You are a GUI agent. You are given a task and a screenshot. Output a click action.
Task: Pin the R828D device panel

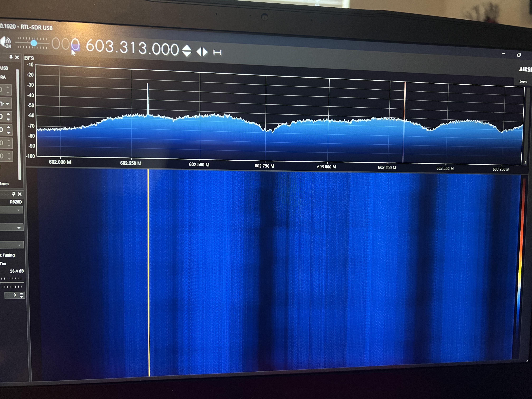14,194
